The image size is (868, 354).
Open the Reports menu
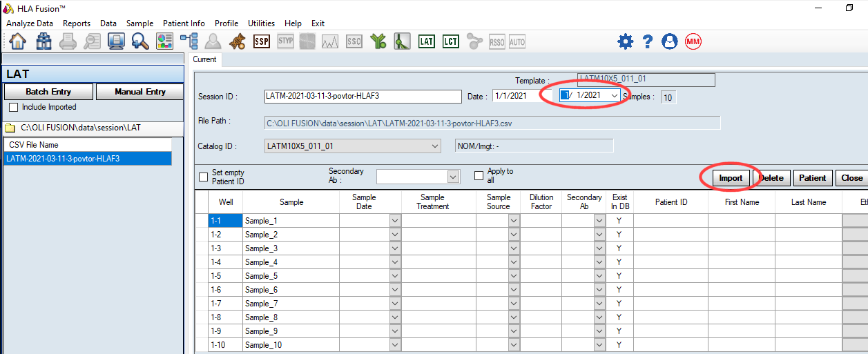(x=77, y=23)
